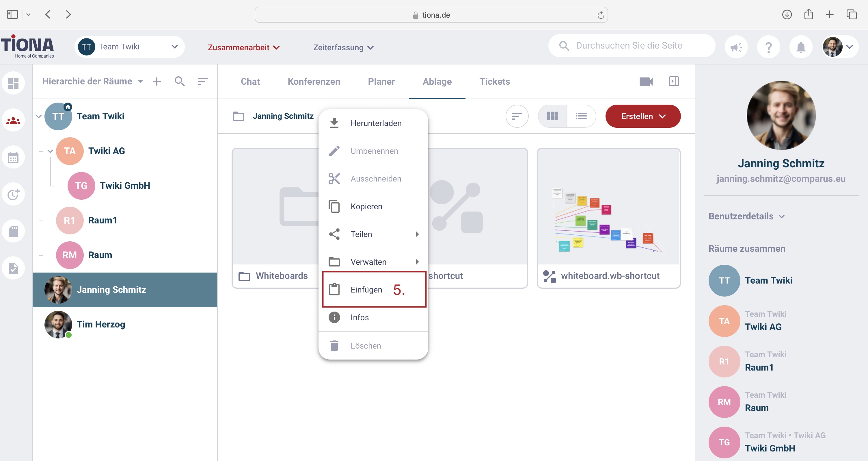This screenshot has height=461, width=868.
Task: Expand the Zeiterfassung menu
Action: pos(343,48)
